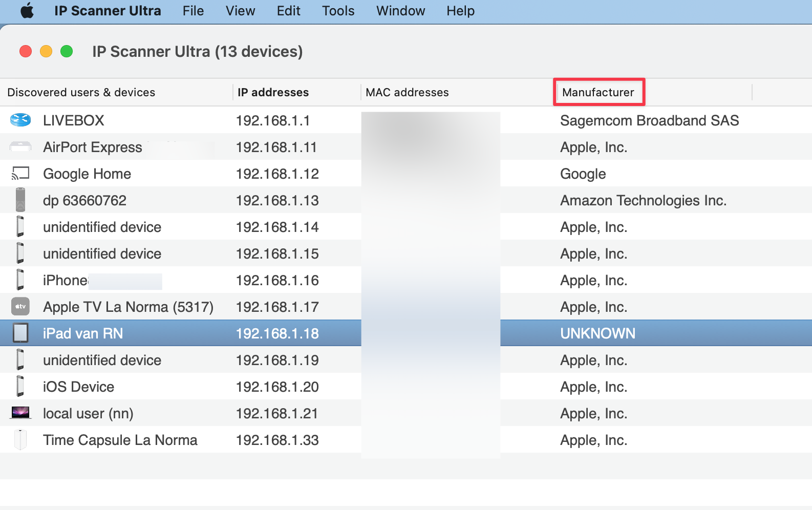The height and width of the screenshot is (510, 812).
Task: Open the IP Scanner Ultra app menu
Action: pos(108,11)
